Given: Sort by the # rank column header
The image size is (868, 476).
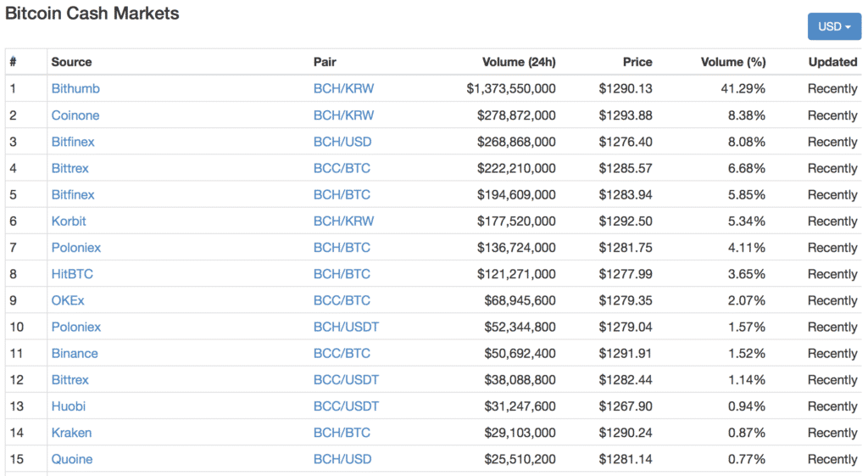Looking at the screenshot, I should click(x=13, y=62).
